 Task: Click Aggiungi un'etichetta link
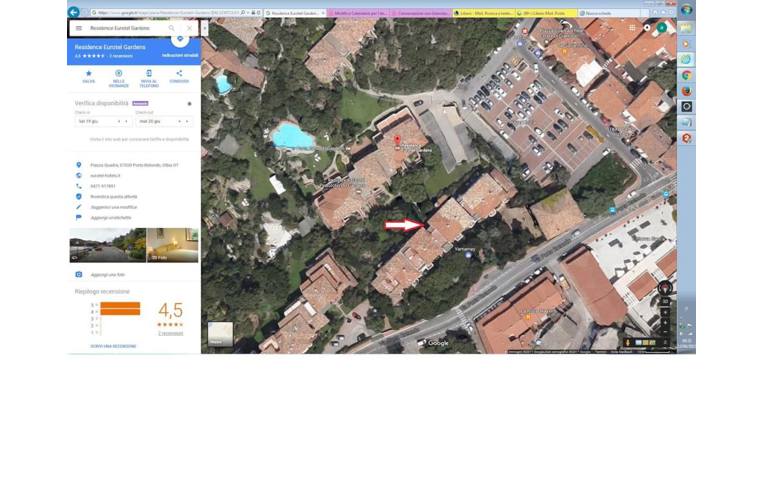pos(111,218)
